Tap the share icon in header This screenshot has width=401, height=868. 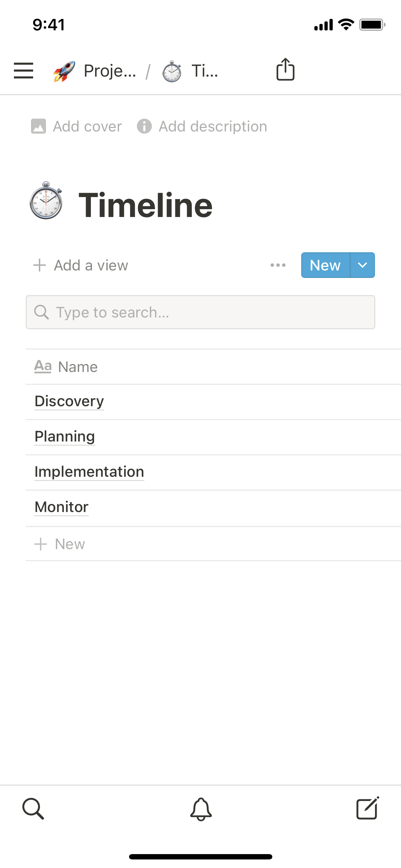(x=285, y=69)
